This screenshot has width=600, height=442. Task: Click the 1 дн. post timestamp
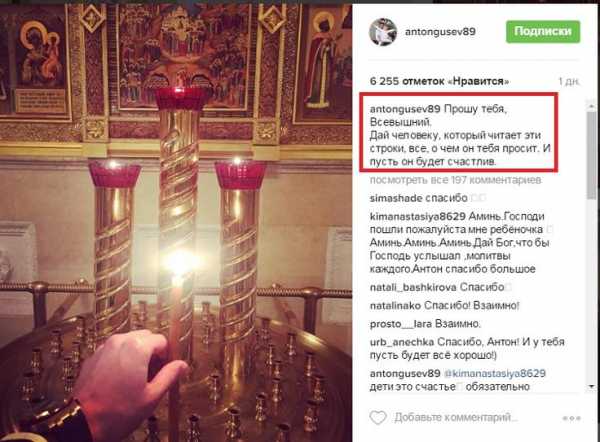pyautogui.click(x=569, y=82)
